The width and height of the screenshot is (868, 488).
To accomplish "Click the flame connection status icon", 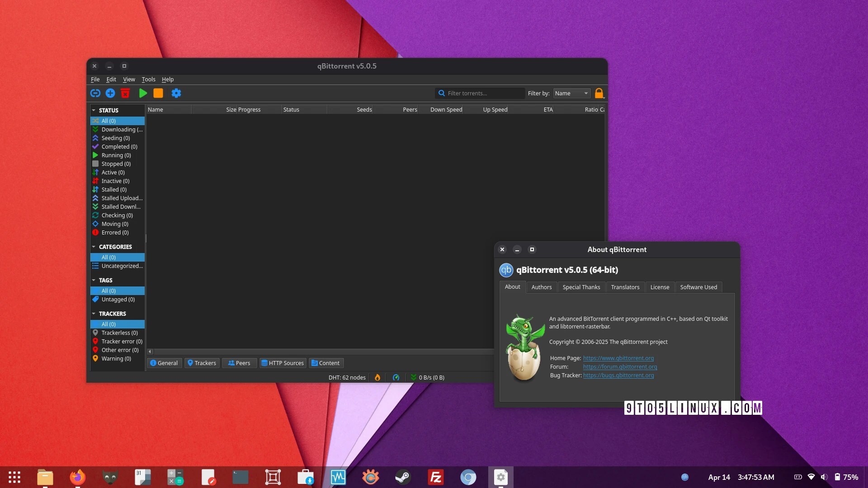I will pyautogui.click(x=377, y=377).
